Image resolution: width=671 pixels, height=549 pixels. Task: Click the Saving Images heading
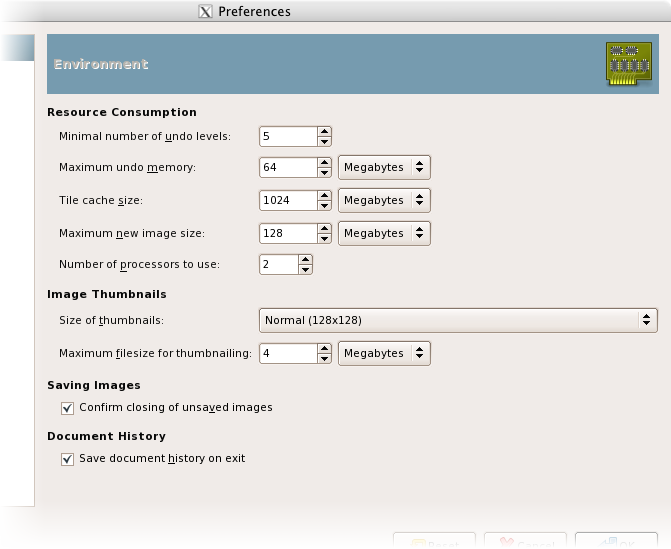coord(94,385)
